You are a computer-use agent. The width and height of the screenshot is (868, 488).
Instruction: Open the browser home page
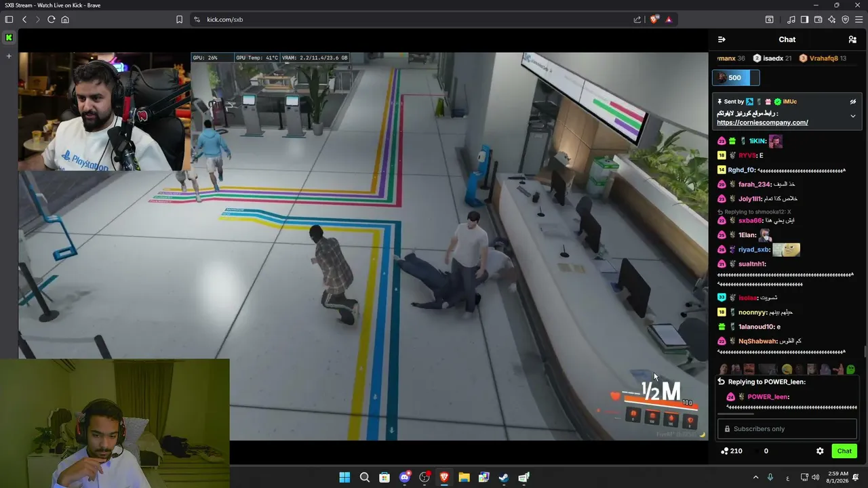[x=65, y=20]
